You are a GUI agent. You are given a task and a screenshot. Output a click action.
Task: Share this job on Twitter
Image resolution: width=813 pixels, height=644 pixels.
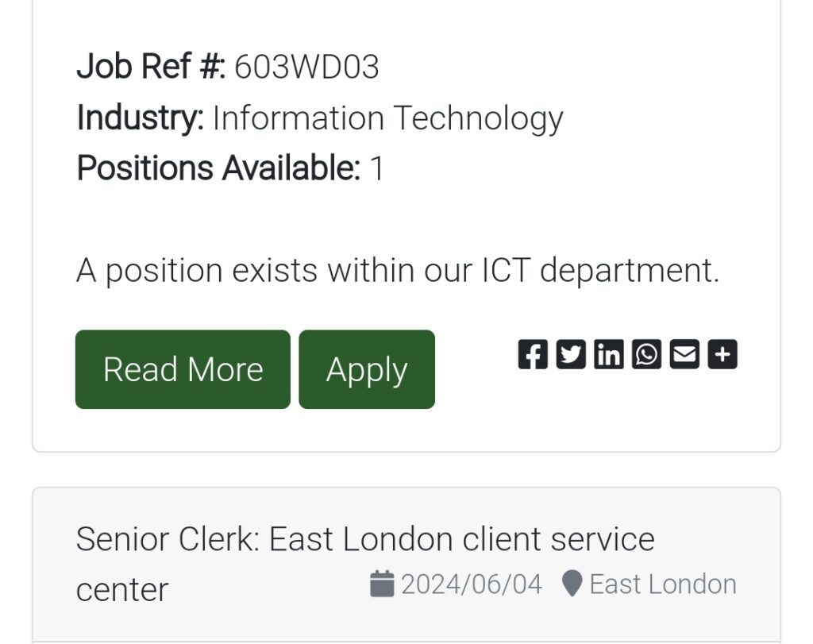click(571, 355)
